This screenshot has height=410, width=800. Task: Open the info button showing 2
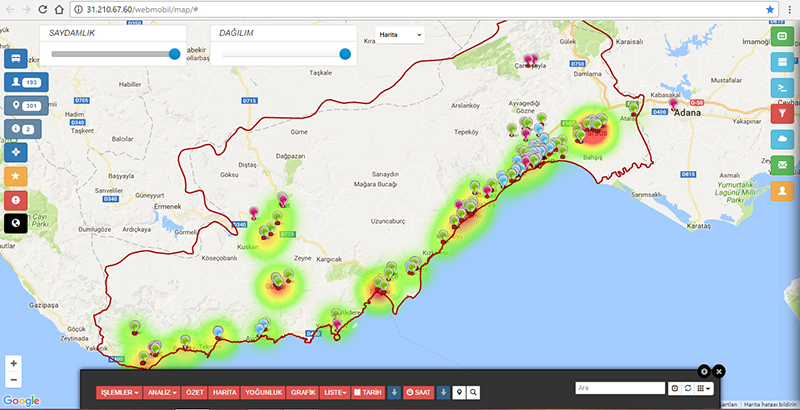point(23,129)
